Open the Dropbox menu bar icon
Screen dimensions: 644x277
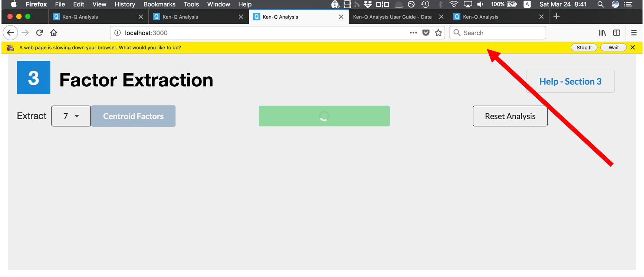[368, 4]
